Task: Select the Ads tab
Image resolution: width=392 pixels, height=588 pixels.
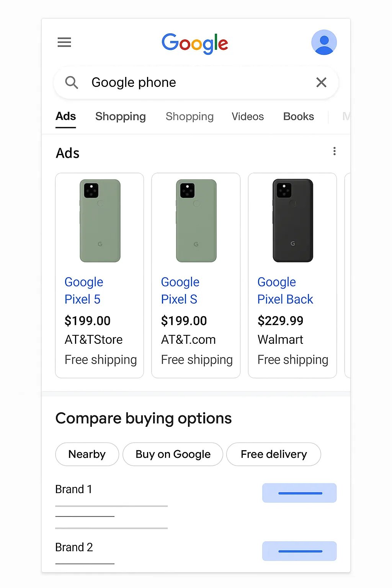Action: pyautogui.click(x=66, y=116)
